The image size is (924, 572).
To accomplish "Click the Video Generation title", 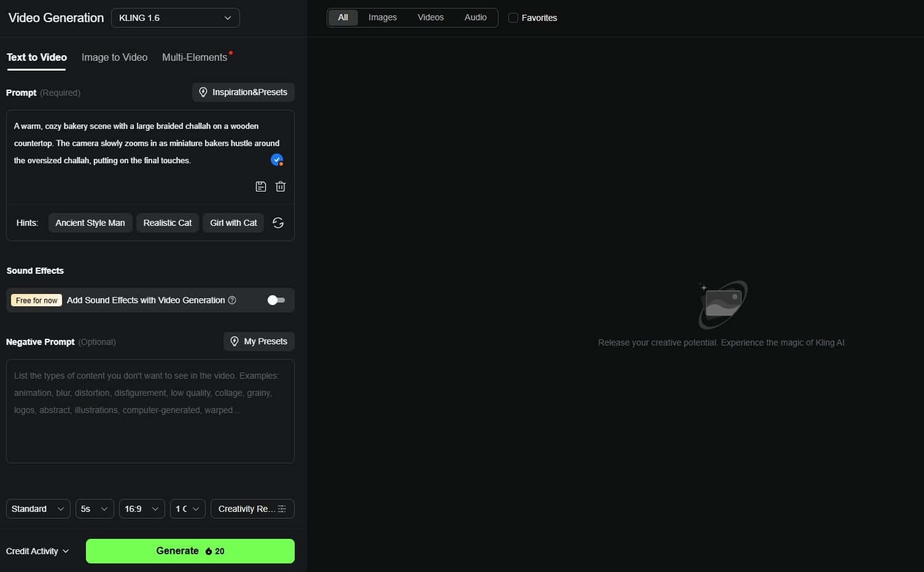I will coord(56,18).
